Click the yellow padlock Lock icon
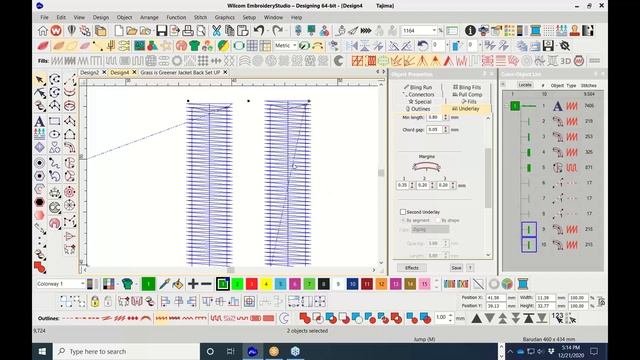Viewport: 640px width, 360px height. (95, 302)
